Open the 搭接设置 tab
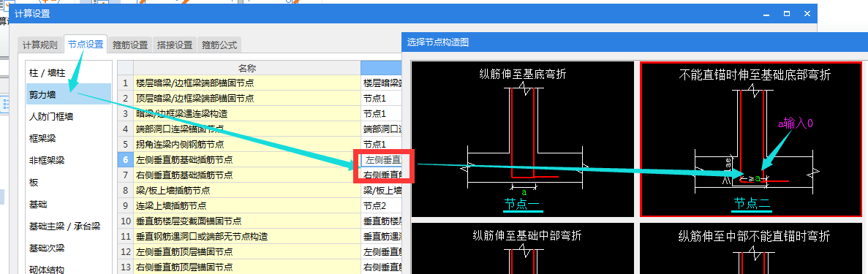This screenshot has height=274, width=868. coord(174,45)
